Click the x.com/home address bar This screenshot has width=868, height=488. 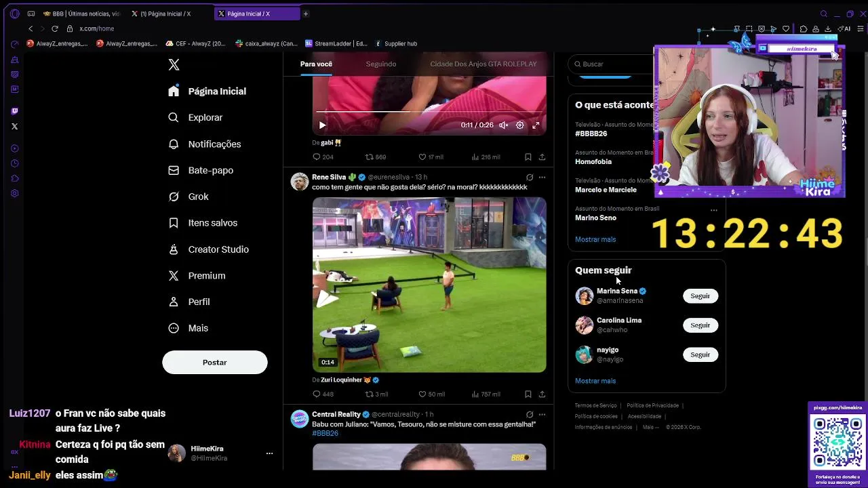click(x=97, y=28)
